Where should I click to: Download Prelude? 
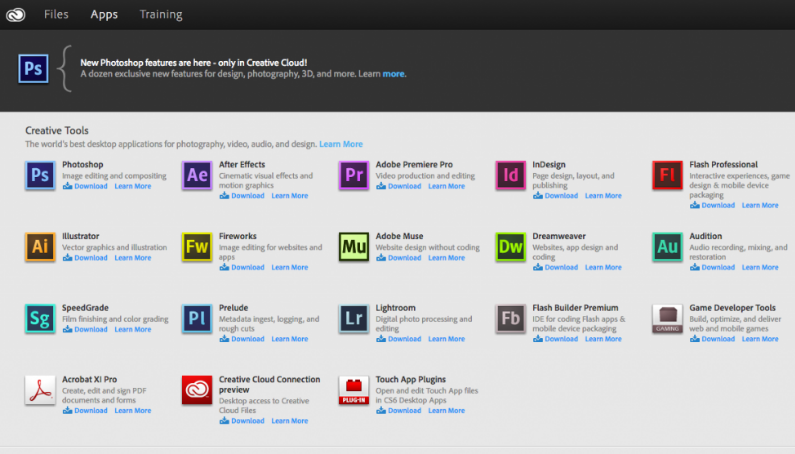pyautogui.click(x=242, y=339)
